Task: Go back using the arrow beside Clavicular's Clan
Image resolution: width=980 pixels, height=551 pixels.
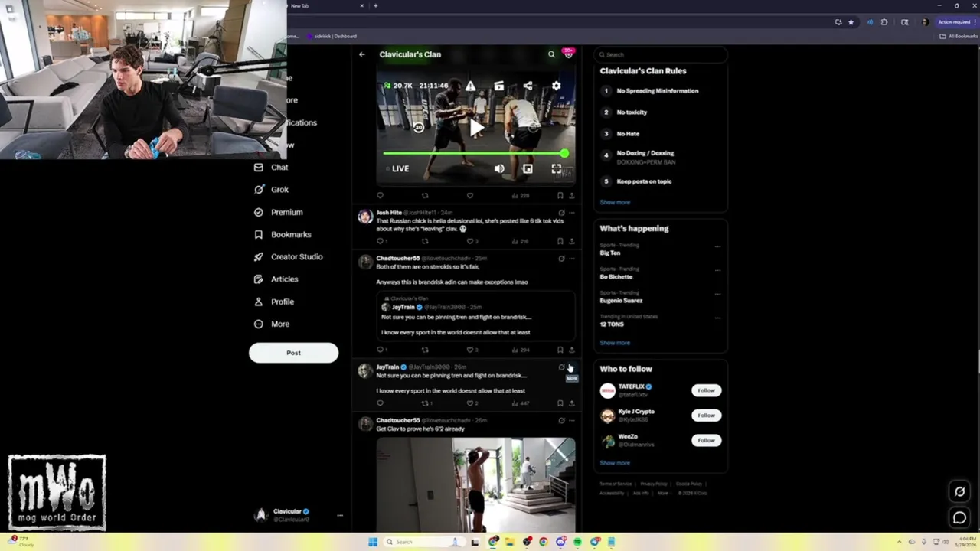Action: [362, 54]
